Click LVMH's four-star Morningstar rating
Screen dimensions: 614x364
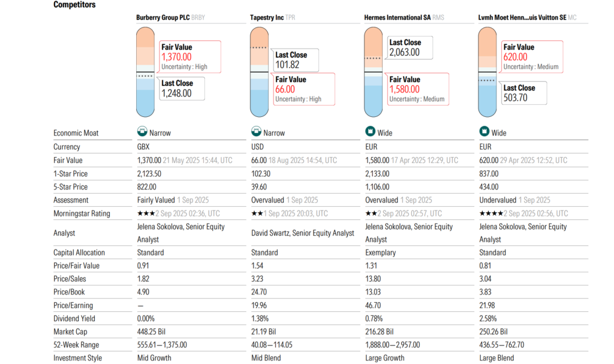(x=491, y=213)
